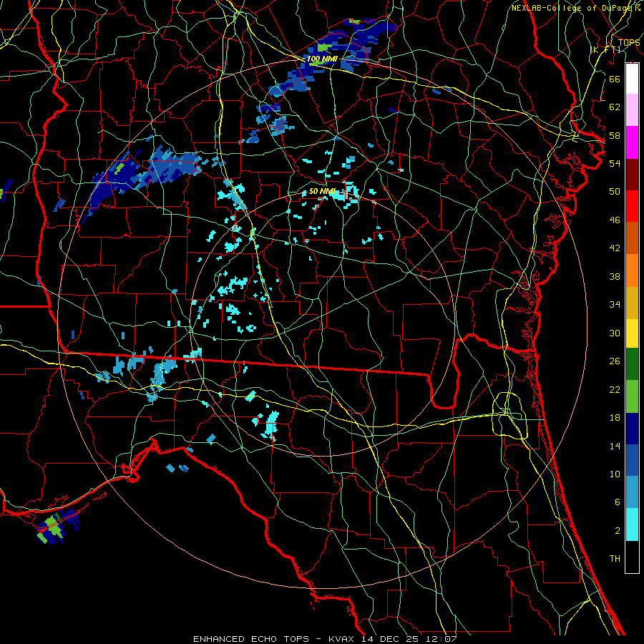This screenshot has height=644, width=644.
Task: Click the light pink legend swatch
Action: [x=632, y=109]
